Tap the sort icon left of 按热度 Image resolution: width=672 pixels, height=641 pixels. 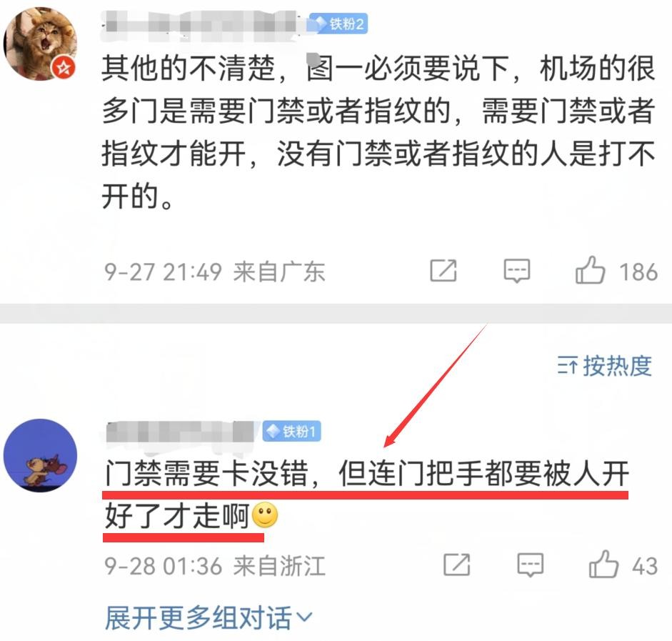coord(567,366)
